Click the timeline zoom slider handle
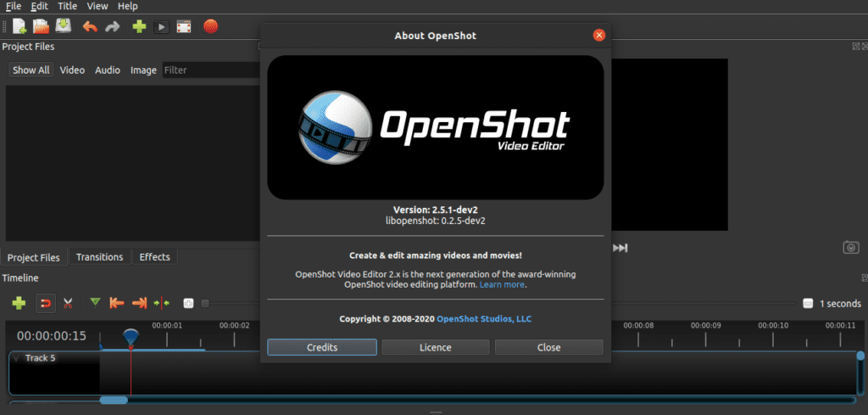868x415 pixels. (205, 303)
